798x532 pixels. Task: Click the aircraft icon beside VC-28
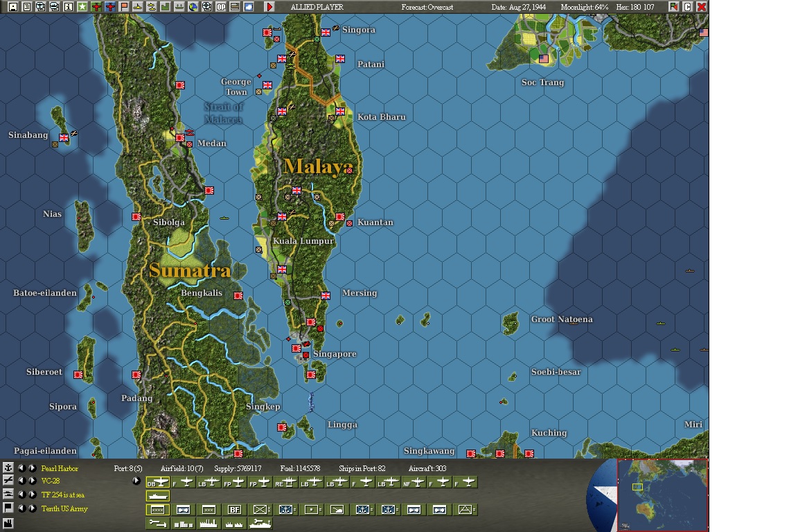[x=8, y=481]
